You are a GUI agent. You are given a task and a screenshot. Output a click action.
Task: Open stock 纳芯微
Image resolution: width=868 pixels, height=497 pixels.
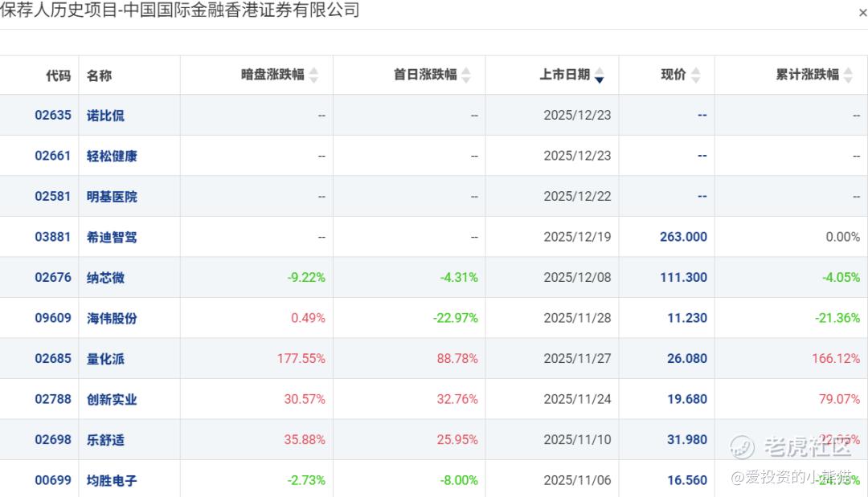point(105,278)
